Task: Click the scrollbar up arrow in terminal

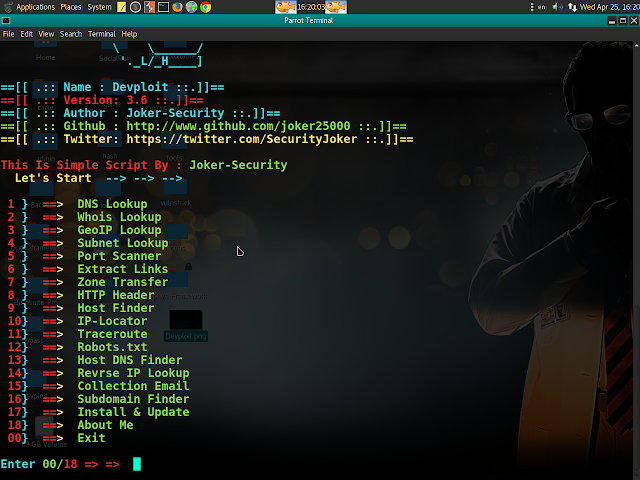Action: tap(636, 45)
